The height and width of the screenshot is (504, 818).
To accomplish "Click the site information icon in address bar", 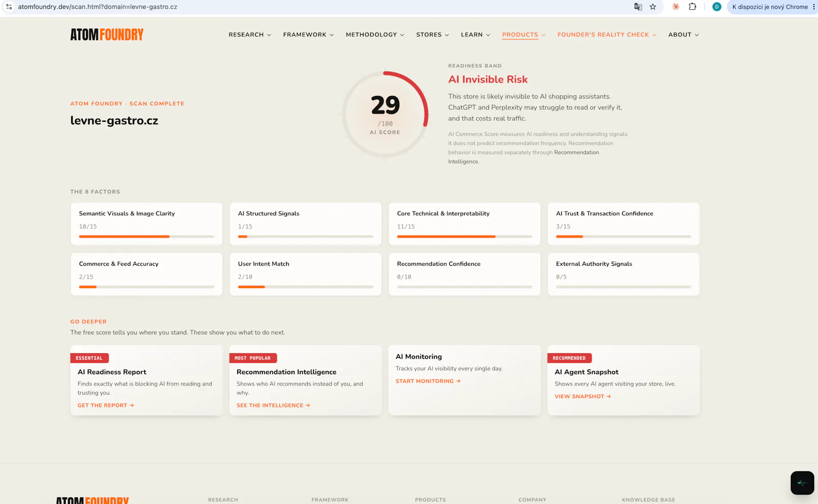I will (9, 7).
